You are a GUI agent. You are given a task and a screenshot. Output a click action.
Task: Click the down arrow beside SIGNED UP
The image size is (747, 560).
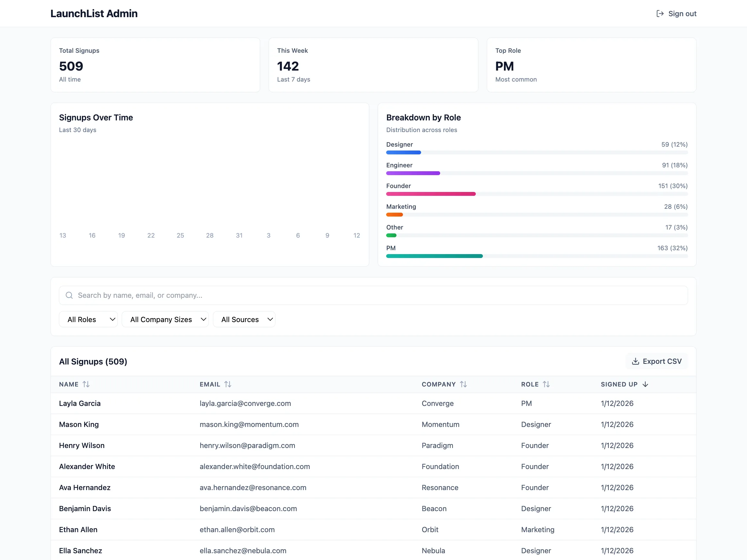[646, 384]
